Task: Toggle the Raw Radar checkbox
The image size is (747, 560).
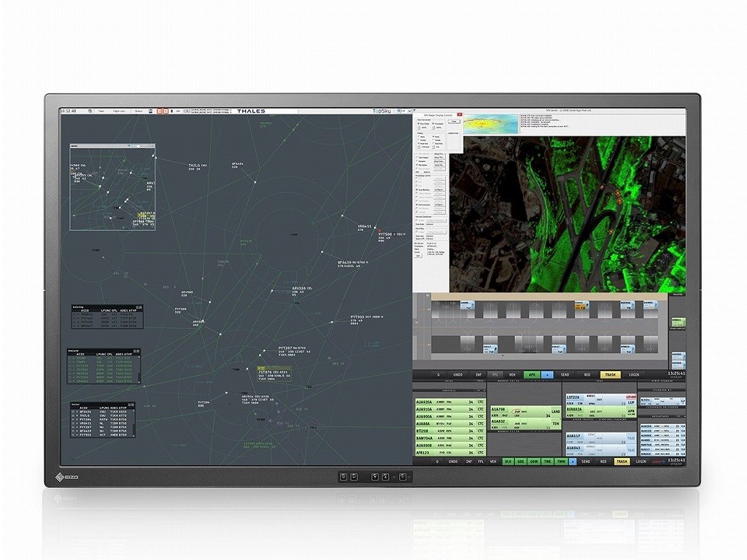Action: pyautogui.click(x=418, y=124)
